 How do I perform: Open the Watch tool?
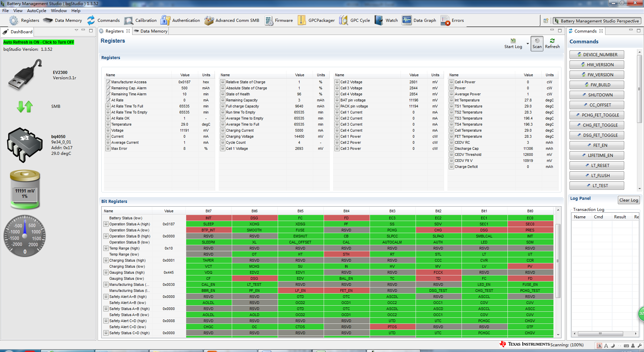[x=379, y=20]
